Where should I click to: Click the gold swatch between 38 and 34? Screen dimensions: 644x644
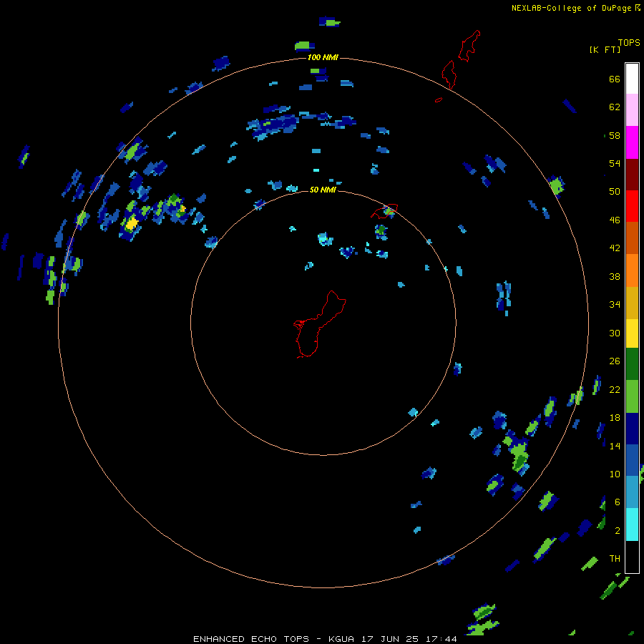(x=632, y=302)
